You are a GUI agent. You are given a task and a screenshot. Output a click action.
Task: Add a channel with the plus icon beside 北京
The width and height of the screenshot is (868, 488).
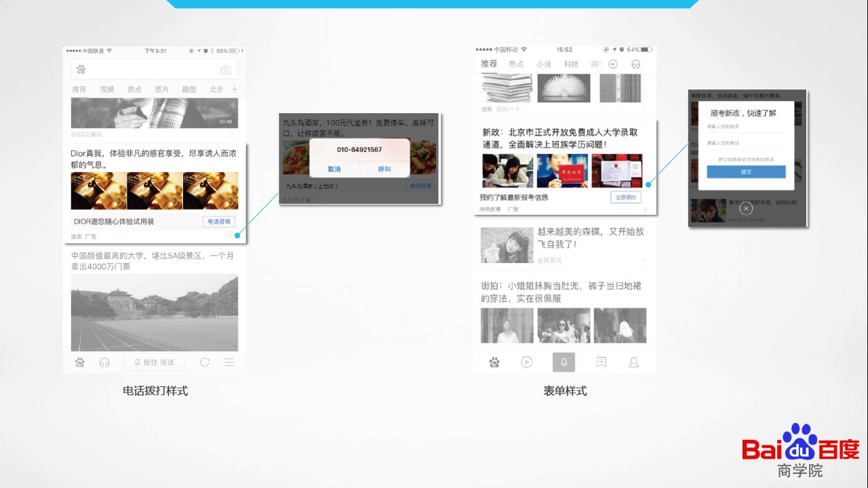point(235,89)
